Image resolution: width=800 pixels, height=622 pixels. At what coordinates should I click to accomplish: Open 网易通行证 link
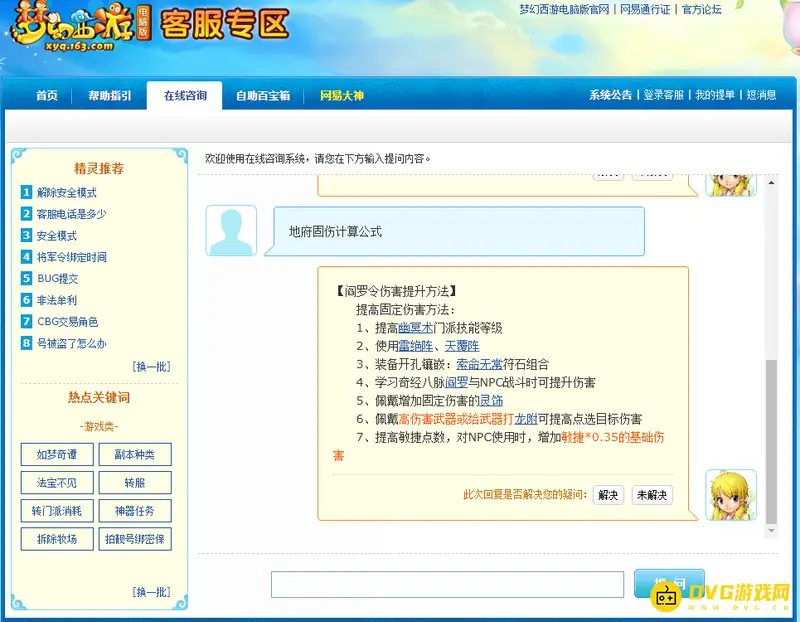click(645, 9)
